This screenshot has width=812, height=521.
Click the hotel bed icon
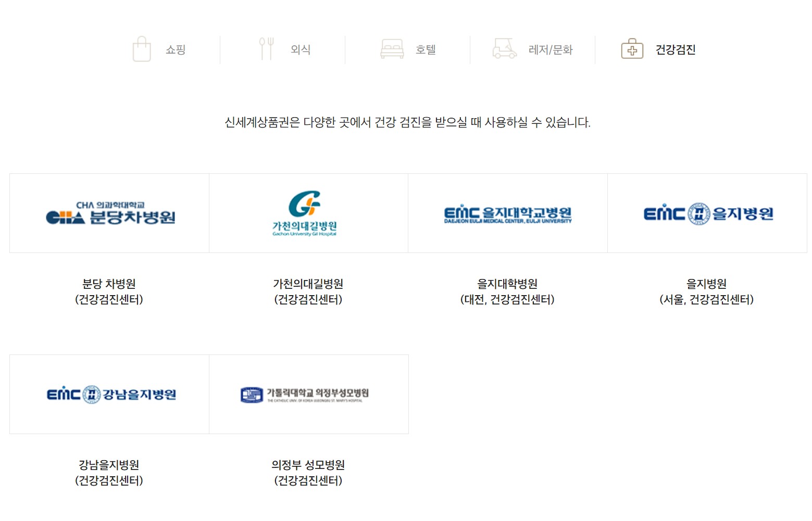click(x=392, y=49)
